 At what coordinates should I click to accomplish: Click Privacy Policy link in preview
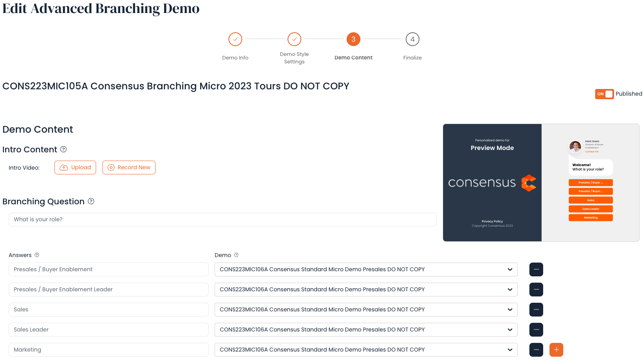click(492, 221)
